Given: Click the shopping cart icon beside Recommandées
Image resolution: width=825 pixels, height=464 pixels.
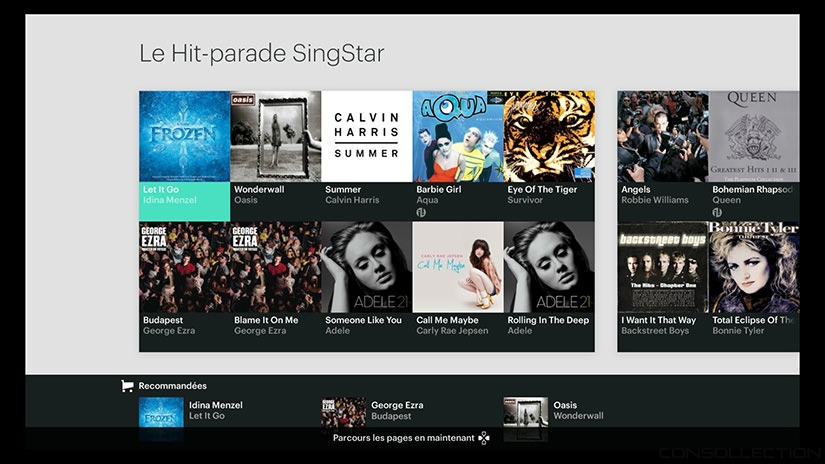Looking at the screenshot, I should point(127,386).
